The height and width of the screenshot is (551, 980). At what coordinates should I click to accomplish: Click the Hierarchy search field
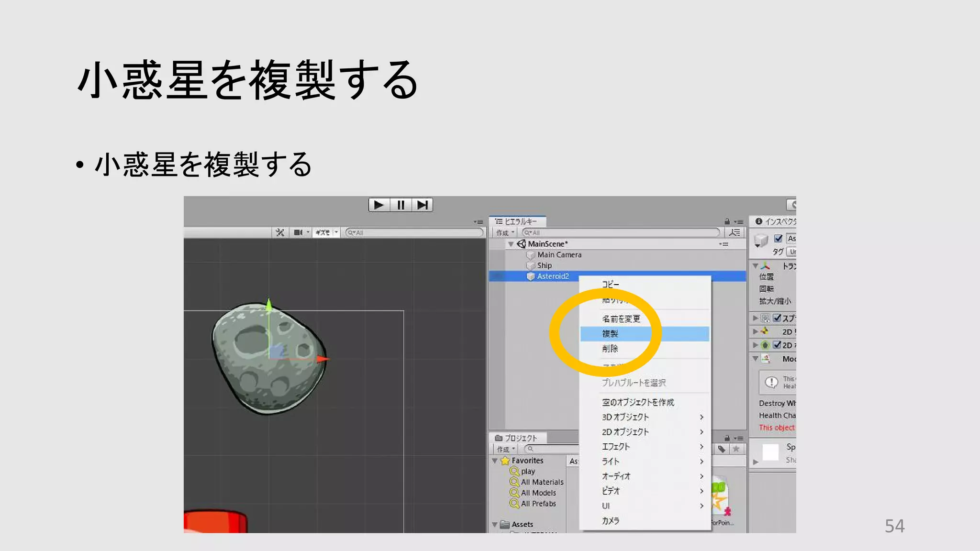click(x=622, y=232)
